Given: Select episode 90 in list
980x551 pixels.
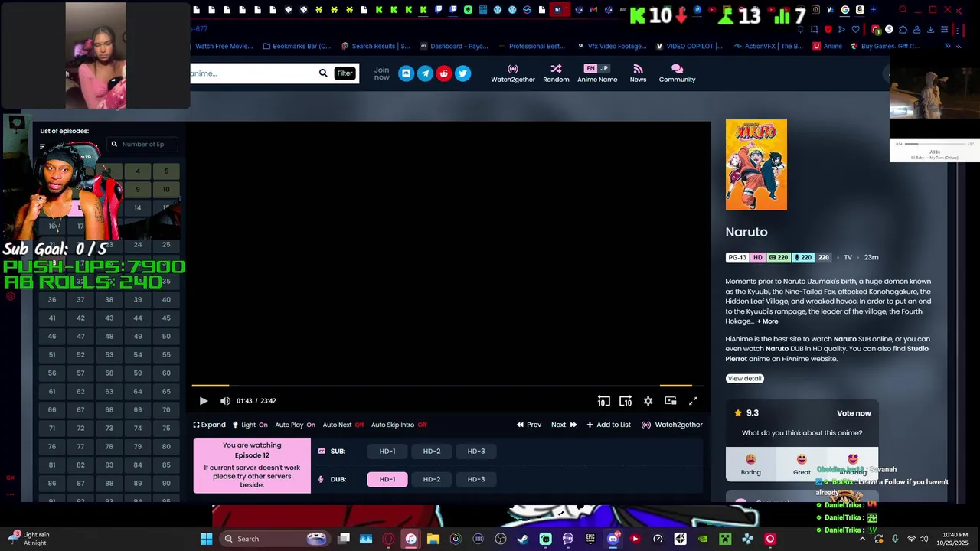Looking at the screenshot, I should (x=166, y=484).
